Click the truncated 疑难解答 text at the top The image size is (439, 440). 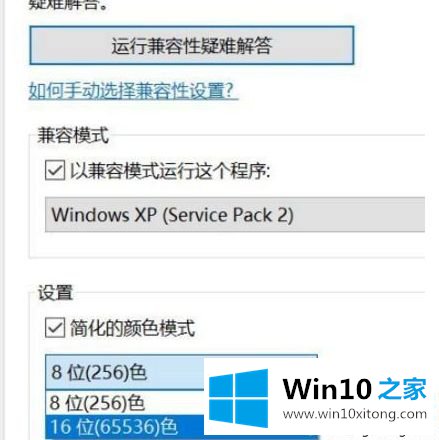[x=68, y=5]
